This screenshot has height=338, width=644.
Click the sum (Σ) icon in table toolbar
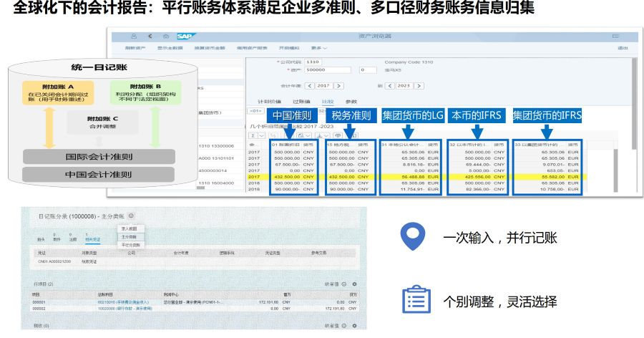tap(253, 135)
